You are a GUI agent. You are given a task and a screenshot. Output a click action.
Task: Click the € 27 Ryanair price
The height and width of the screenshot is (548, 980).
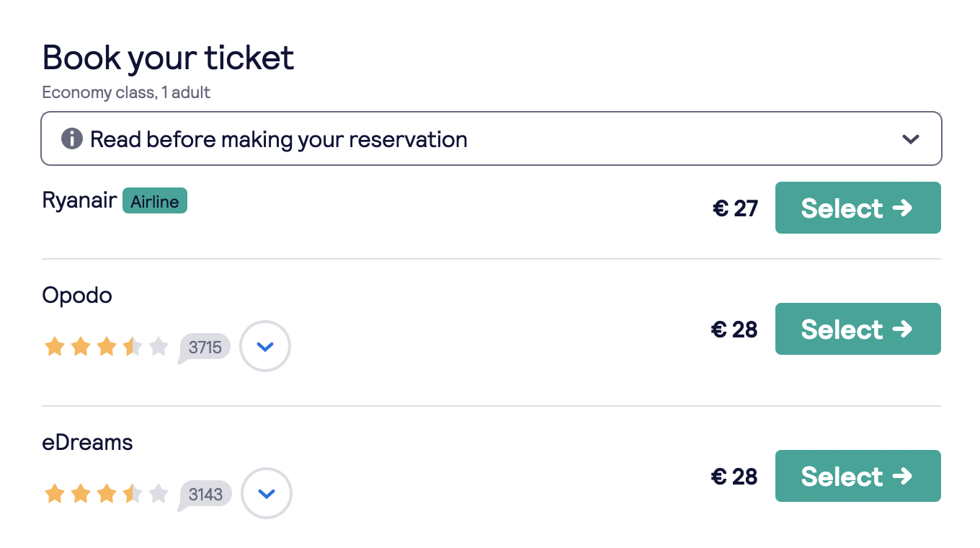click(735, 208)
